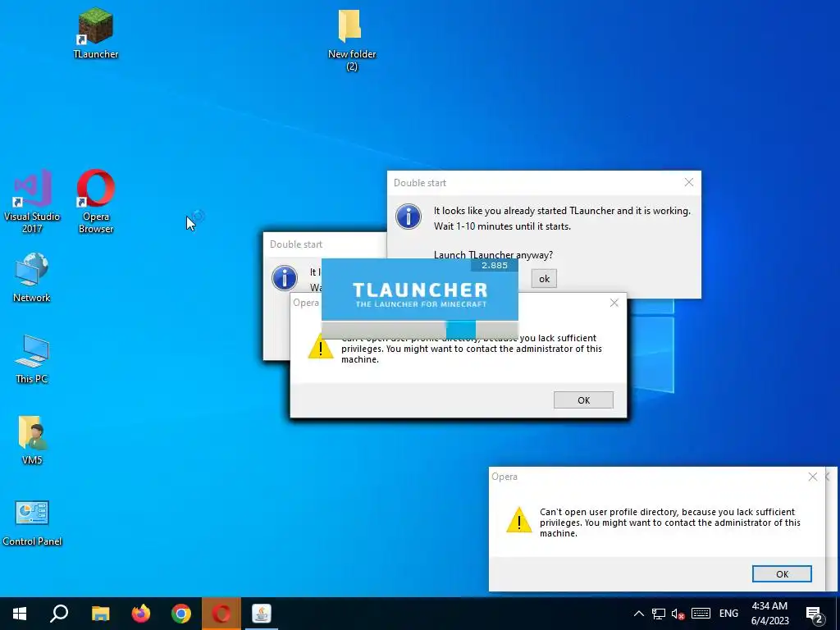Open File Explorer from the taskbar
Screen dimensions: 840x630
[100, 614]
